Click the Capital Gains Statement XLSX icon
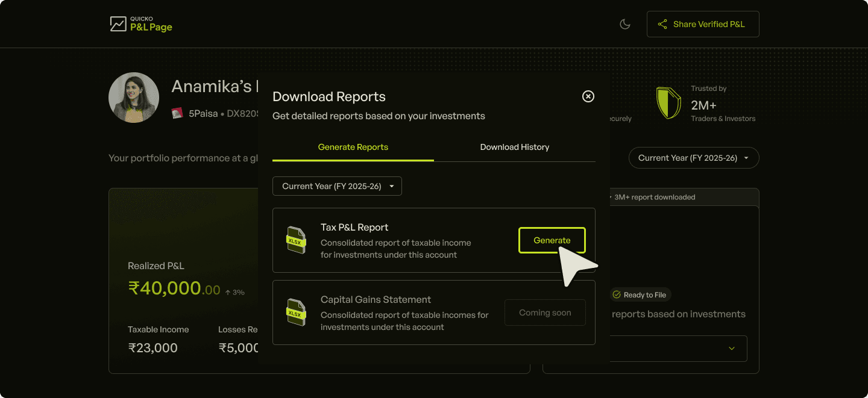868x398 pixels. click(x=296, y=312)
